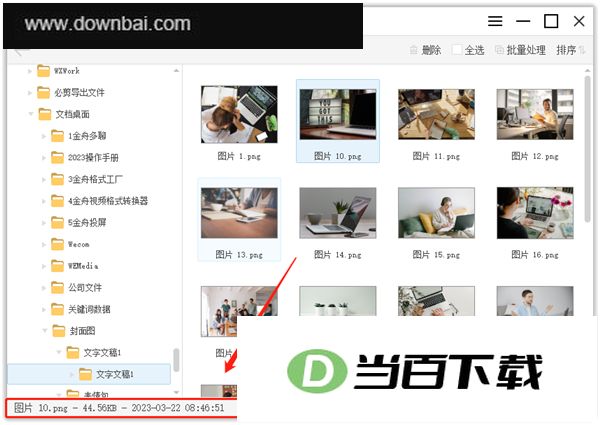Select the 图片 14.png thumbnail

338,213
